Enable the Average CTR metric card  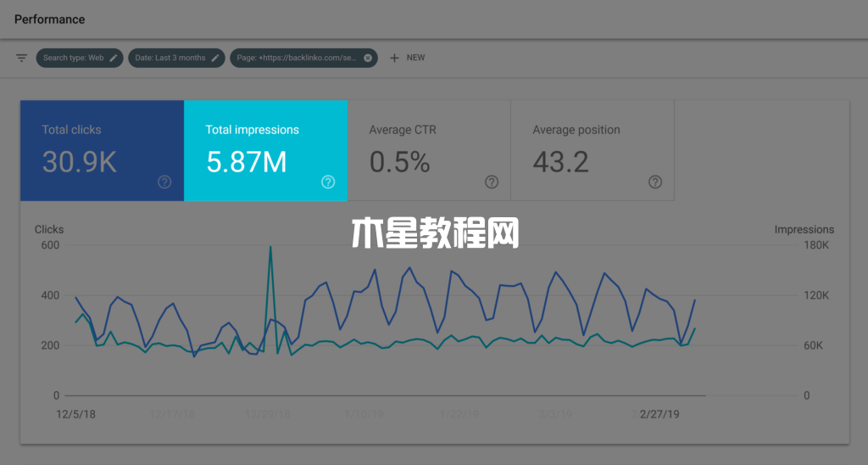pos(429,150)
